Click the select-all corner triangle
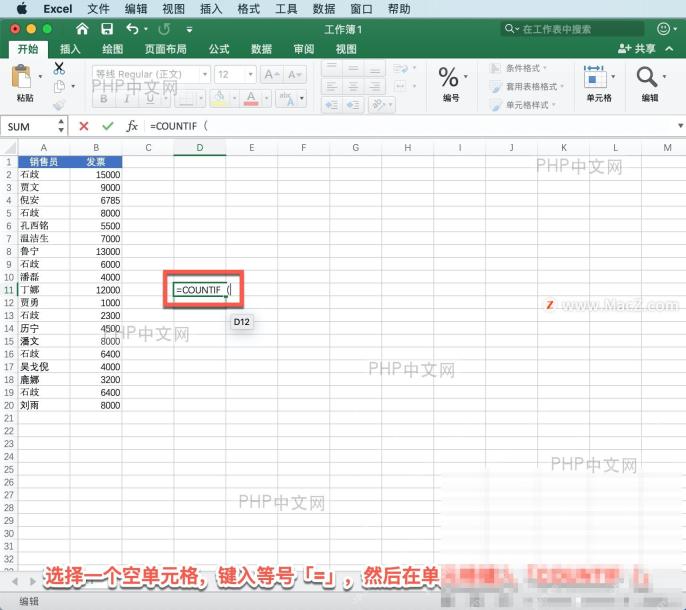The width and height of the screenshot is (686, 610). click(x=9, y=147)
